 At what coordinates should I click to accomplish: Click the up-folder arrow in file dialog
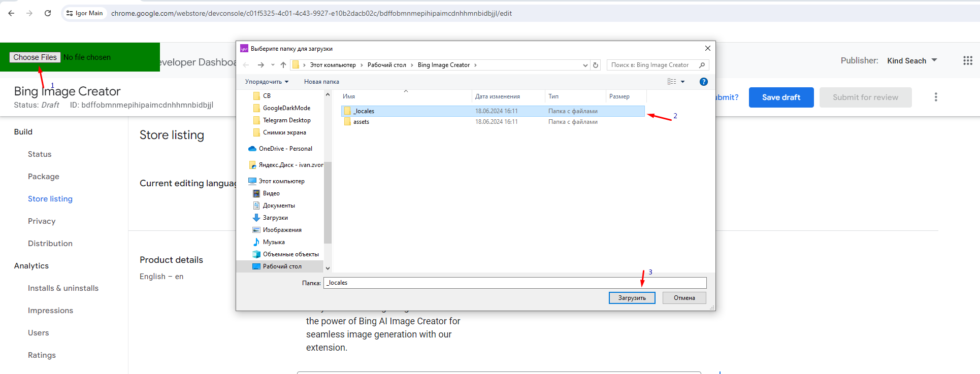(x=283, y=65)
